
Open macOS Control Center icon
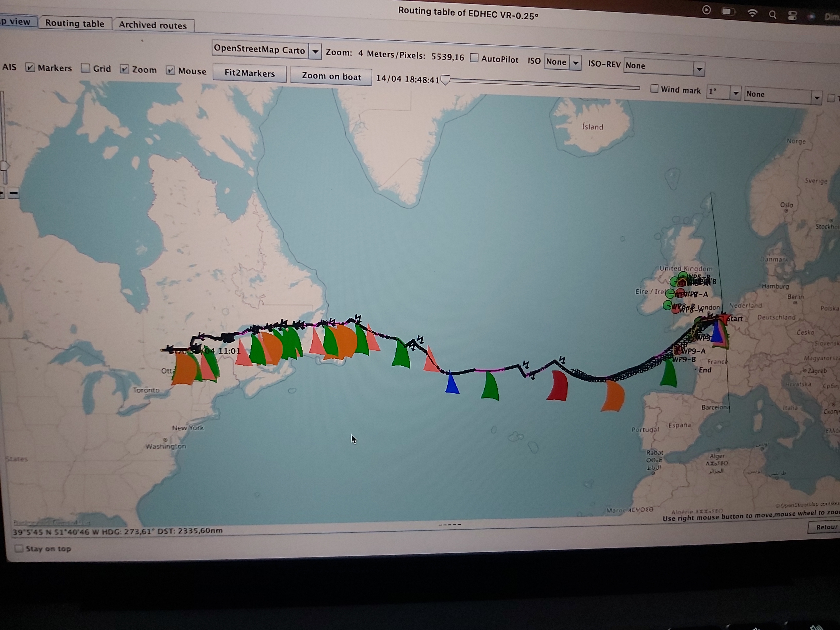792,16
